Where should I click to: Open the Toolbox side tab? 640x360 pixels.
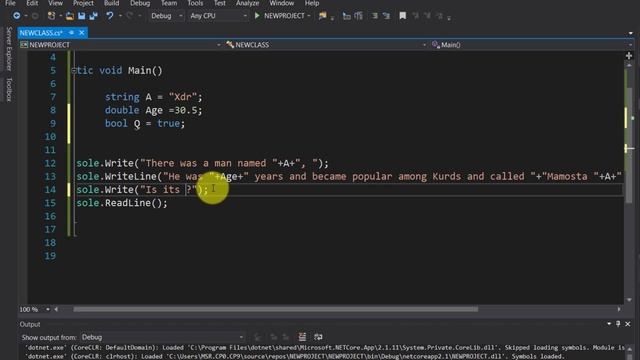click(x=9, y=89)
